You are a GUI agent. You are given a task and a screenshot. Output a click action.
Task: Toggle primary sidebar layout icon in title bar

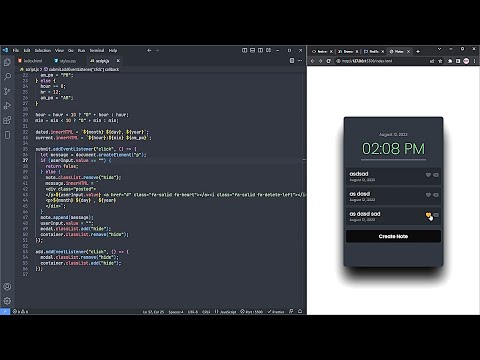pos(244,50)
